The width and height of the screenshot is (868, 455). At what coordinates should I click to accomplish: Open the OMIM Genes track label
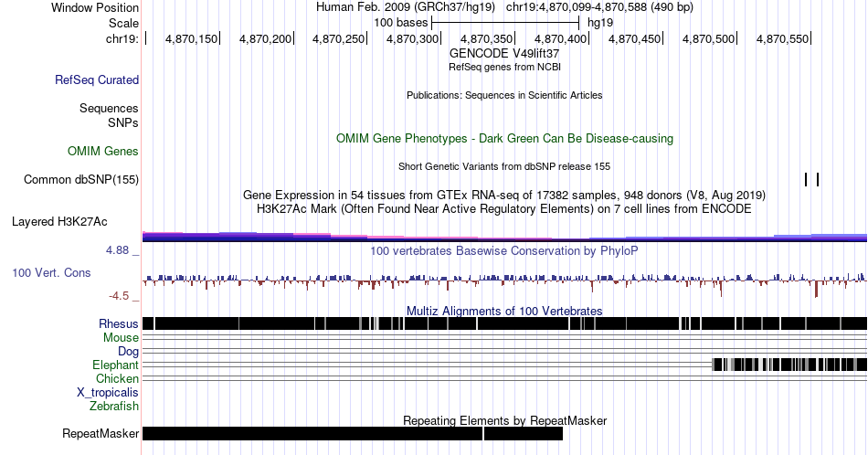tap(102, 151)
